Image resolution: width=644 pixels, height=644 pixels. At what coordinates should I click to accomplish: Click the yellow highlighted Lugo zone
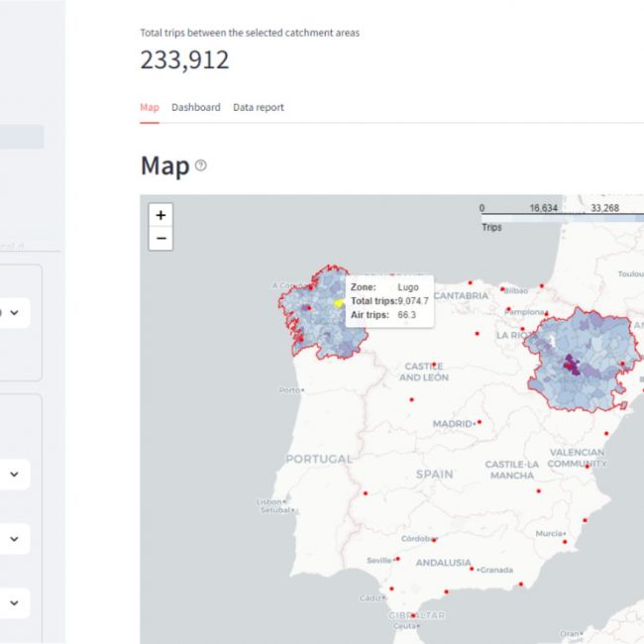(x=337, y=303)
